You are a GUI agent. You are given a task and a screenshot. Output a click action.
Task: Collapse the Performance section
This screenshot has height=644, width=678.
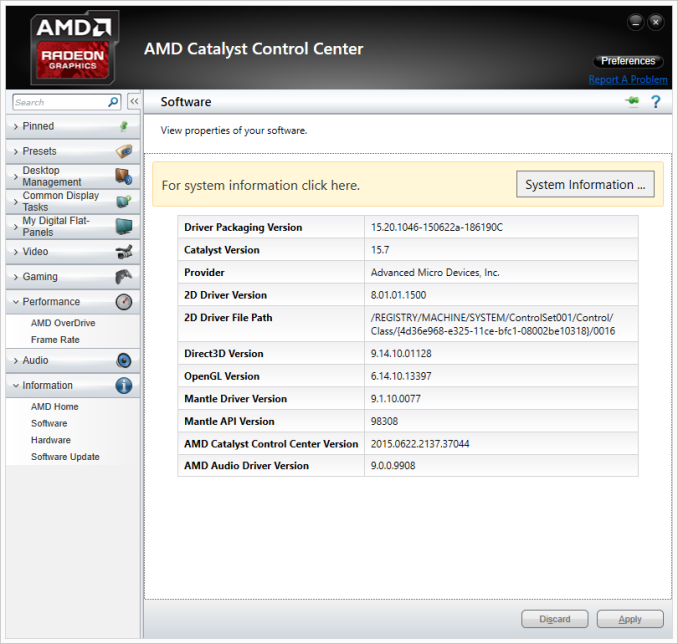(x=16, y=302)
